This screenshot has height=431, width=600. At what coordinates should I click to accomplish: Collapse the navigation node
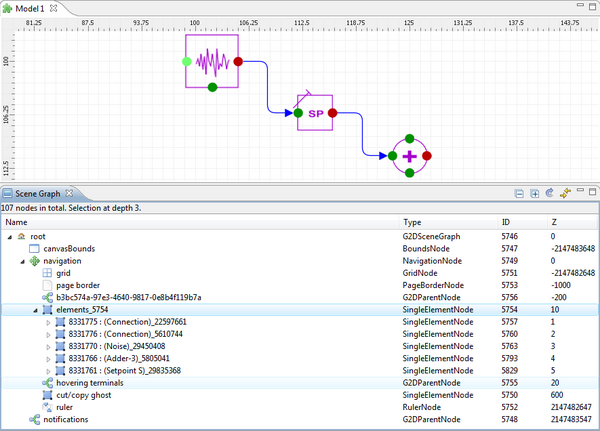coord(21,260)
